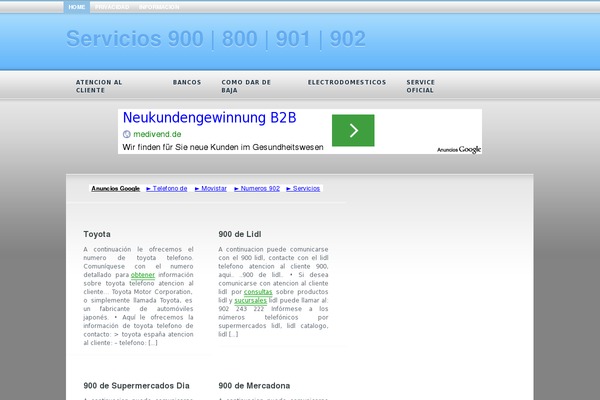This screenshot has width=600, height=400.
Task: Follow the Servicios ad link
Action: click(x=303, y=188)
